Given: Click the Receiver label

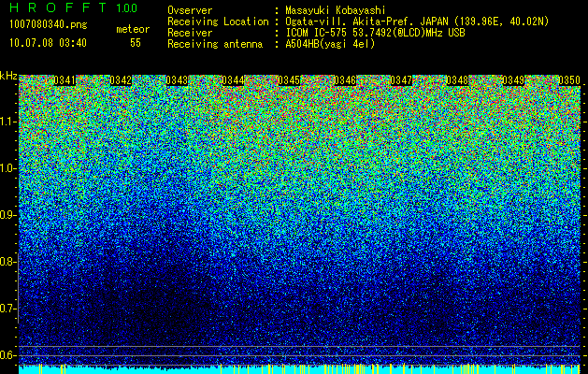Looking at the screenshot, I should (190, 33).
